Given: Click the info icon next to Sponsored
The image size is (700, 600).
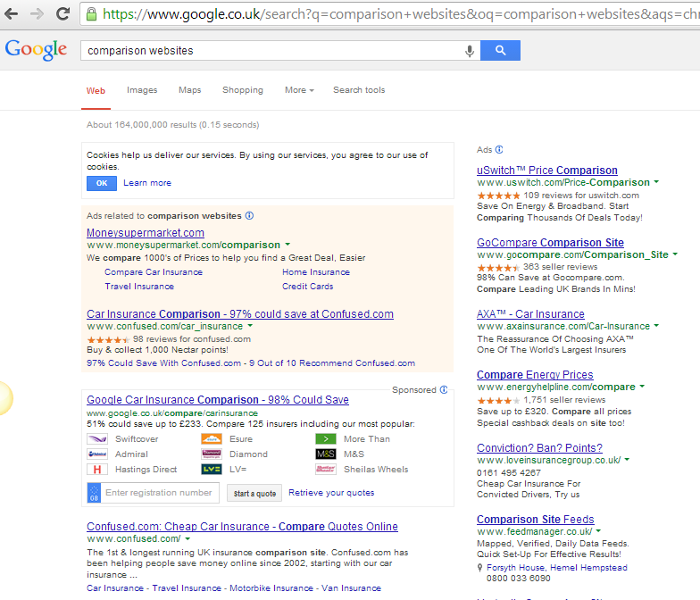Looking at the screenshot, I should 444,389.
